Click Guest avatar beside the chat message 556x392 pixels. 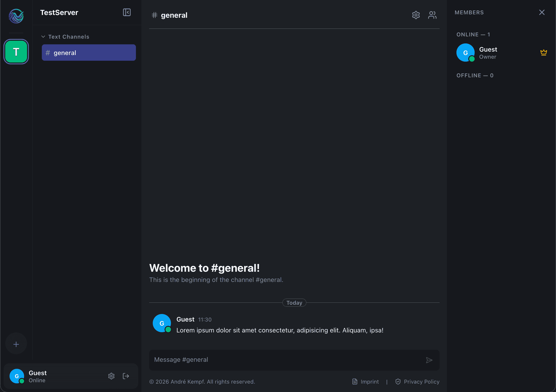162,323
